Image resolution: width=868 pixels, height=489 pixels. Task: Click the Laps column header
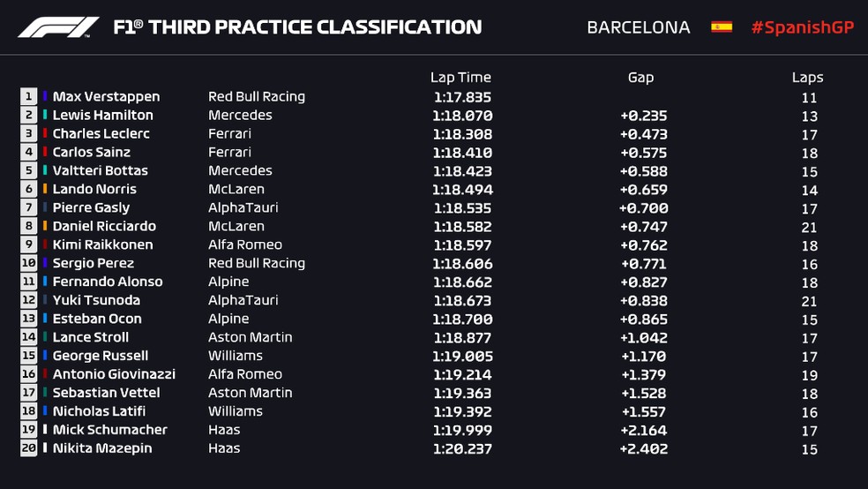(x=807, y=78)
